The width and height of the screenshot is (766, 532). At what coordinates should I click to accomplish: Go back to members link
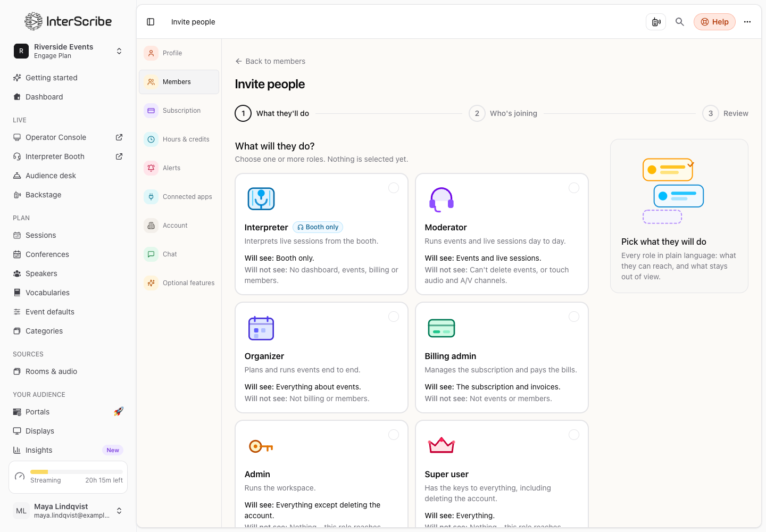tap(270, 61)
